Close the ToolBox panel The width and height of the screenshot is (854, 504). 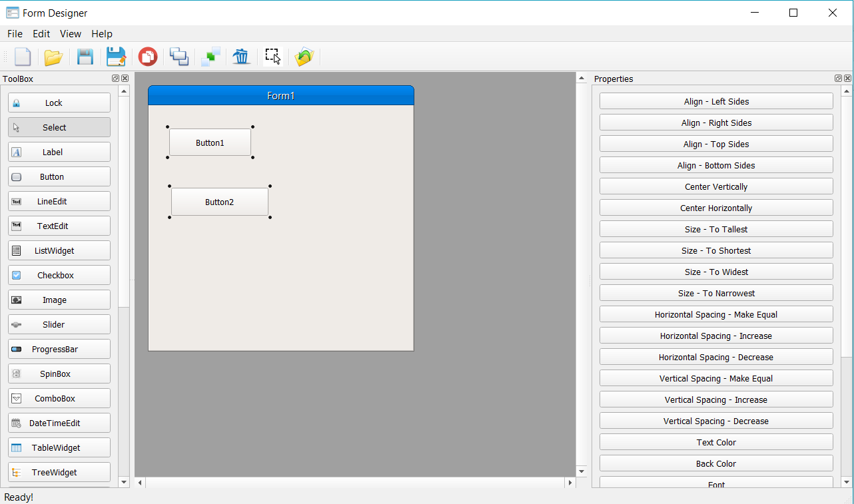pos(124,78)
